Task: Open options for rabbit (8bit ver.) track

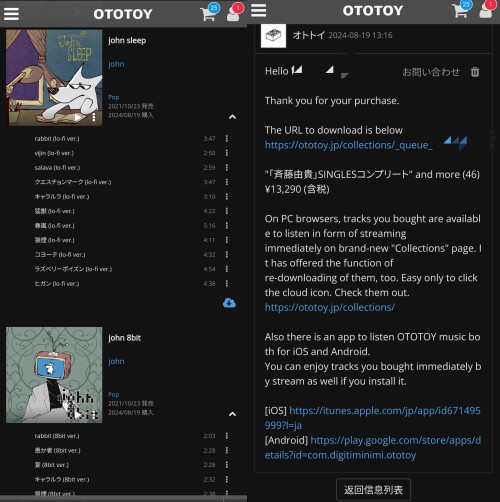Action: point(227,436)
